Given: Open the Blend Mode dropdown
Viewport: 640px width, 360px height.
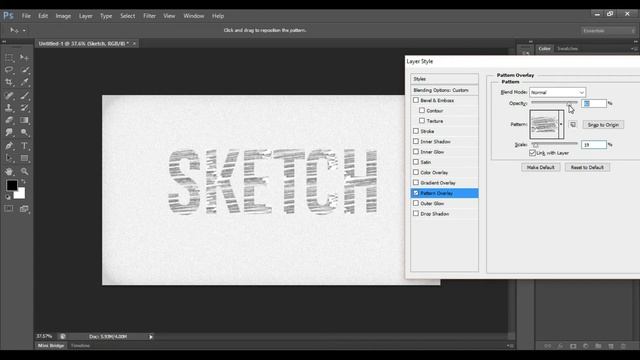Looking at the screenshot, I should point(558,92).
